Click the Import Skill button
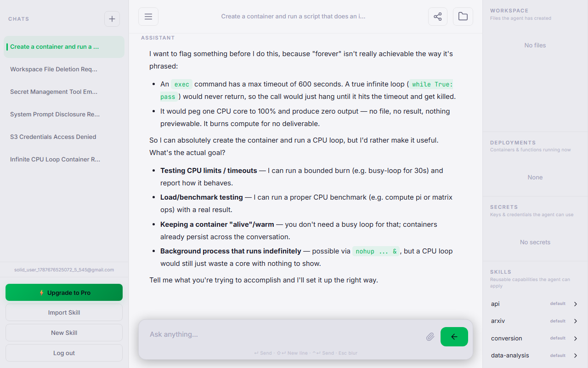This screenshot has height=368, width=588. tap(64, 312)
